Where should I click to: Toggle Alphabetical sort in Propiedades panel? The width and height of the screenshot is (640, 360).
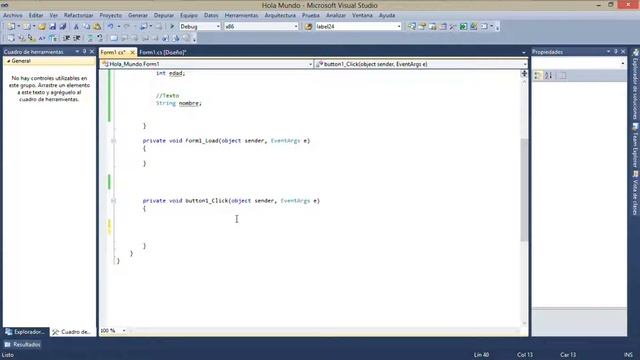point(549,76)
